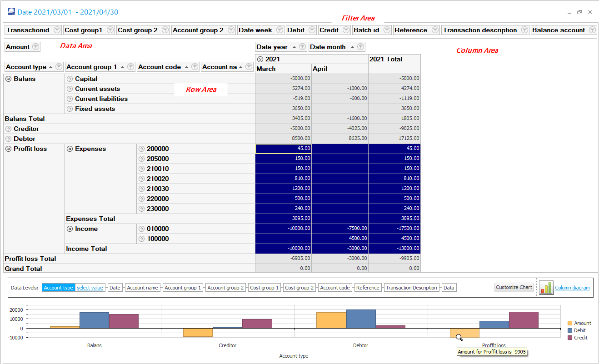
Task: Switch to the Cost group 1 data level
Action: 264,287
